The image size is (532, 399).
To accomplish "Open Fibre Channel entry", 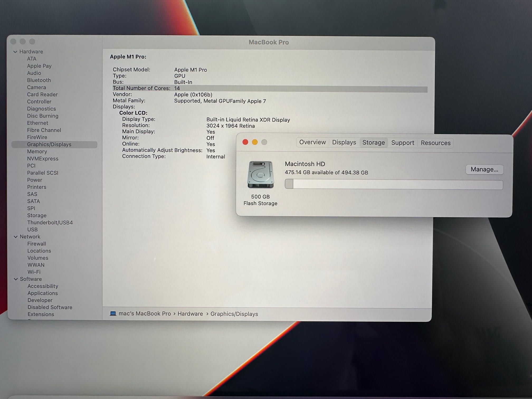I will coord(44,130).
